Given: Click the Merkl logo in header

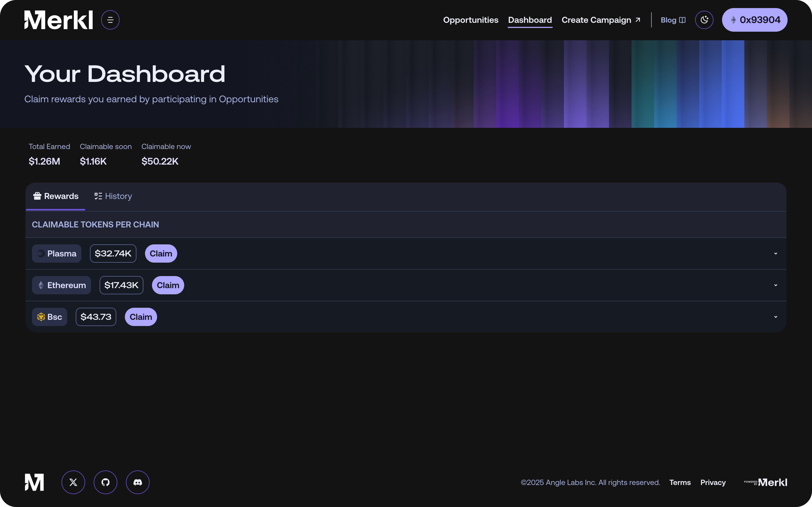Looking at the screenshot, I should 58,20.
